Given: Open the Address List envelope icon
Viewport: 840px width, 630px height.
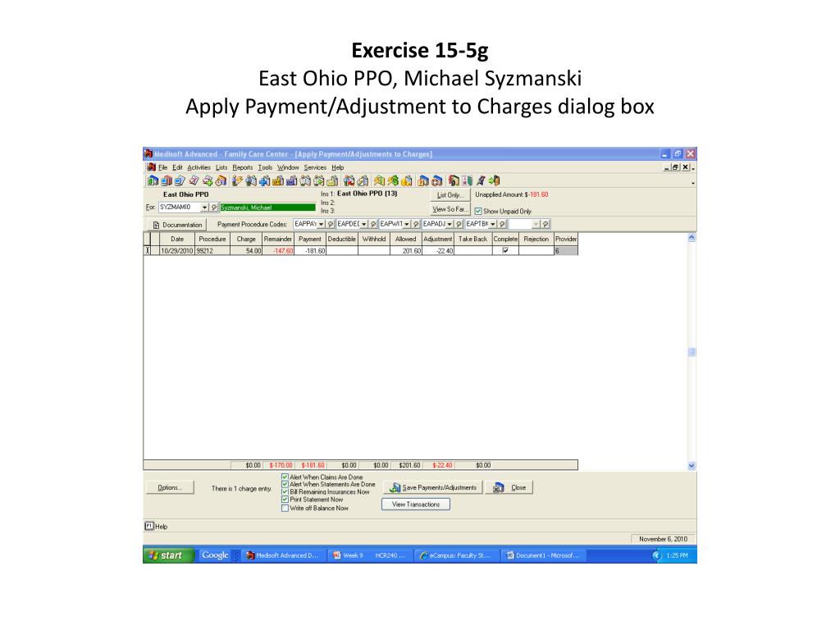Looking at the screenshot, I should [x=332, y=181].
